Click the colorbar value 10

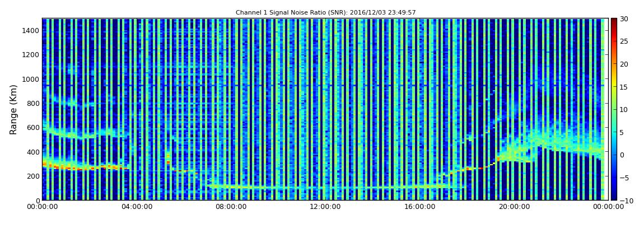(x=624, y=109)
